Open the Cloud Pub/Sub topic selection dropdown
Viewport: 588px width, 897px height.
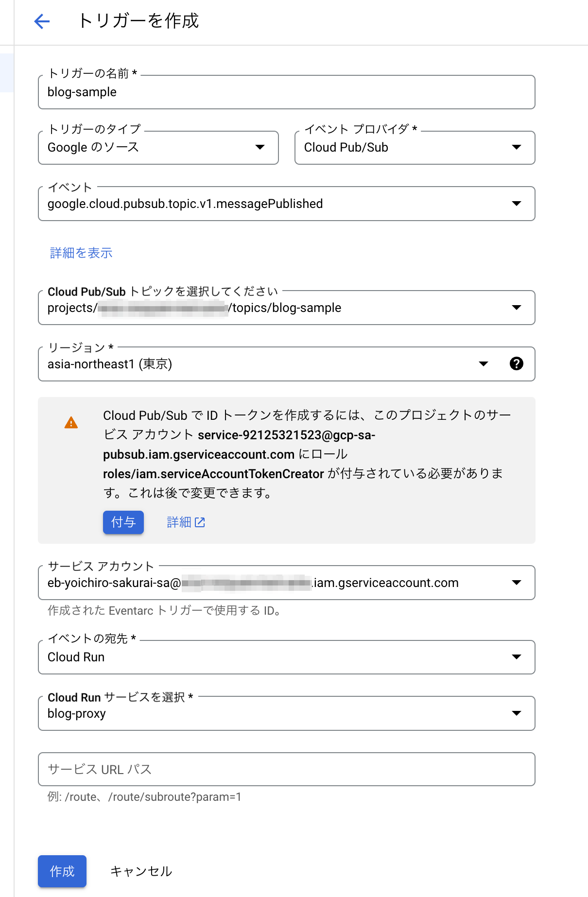(287, 308)
